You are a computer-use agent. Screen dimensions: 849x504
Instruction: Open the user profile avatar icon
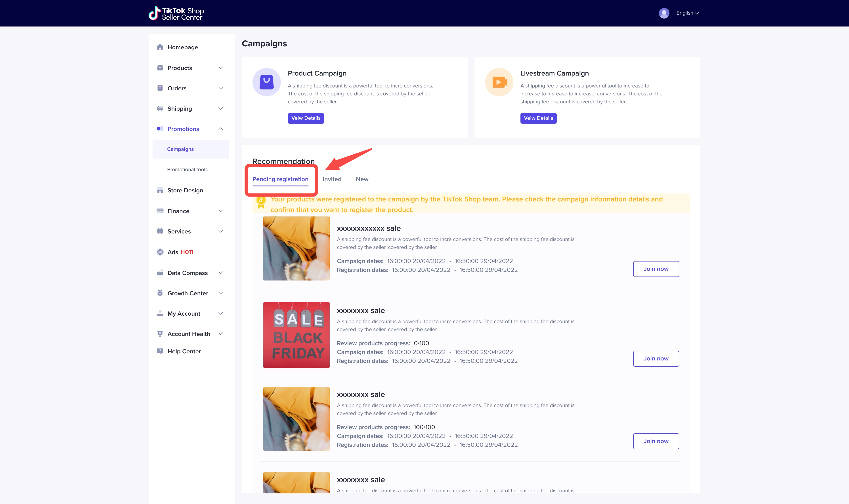[664, 13]
